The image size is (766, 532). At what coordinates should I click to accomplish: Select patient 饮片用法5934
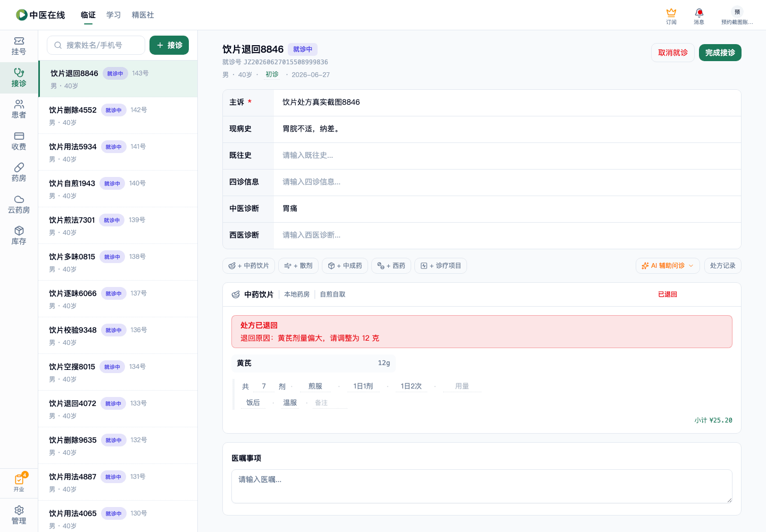118,152
